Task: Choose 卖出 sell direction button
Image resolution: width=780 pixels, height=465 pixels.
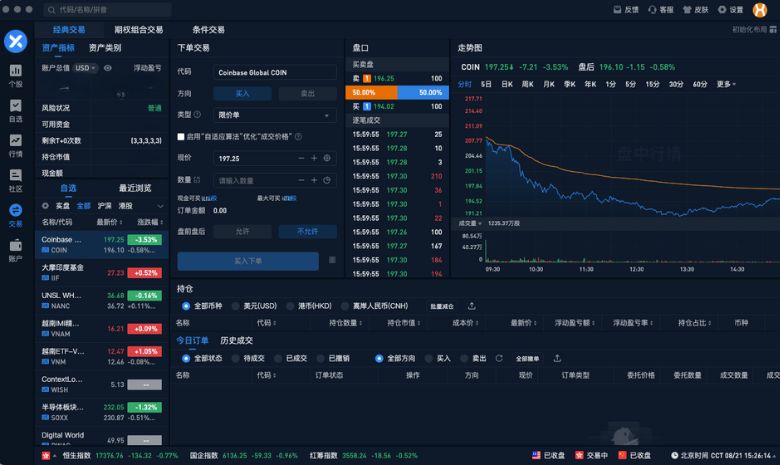Action: click(x=307, y=93)
